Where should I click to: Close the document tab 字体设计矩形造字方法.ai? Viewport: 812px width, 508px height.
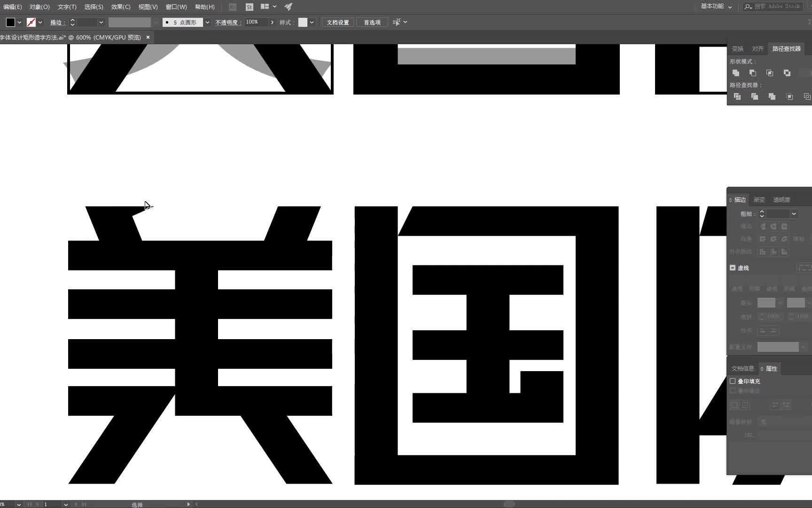pyautogui.click(x=148, y=37)
